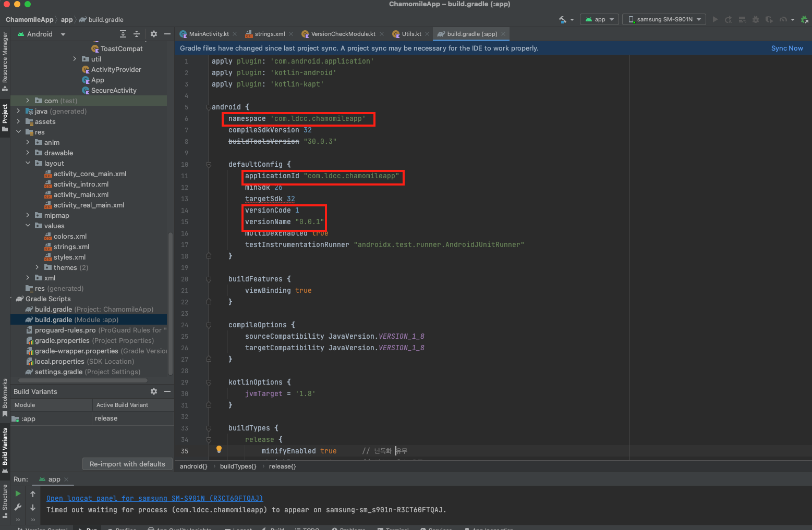Viewport: 812px width, 530px height.
Task: Click the Sync Now link
Action: 786,48
